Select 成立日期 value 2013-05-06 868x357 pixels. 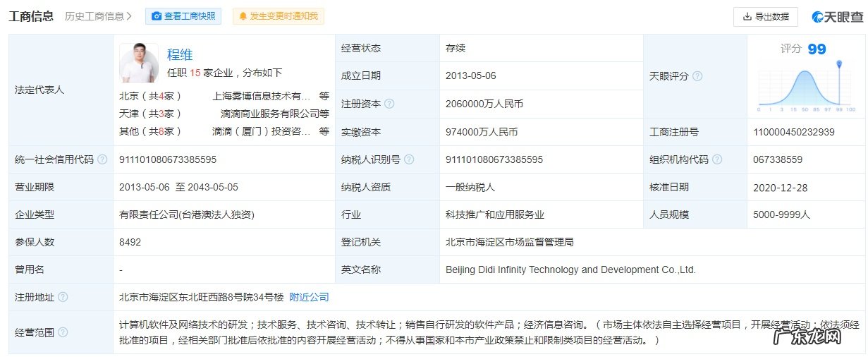click(x=471, y=76)
